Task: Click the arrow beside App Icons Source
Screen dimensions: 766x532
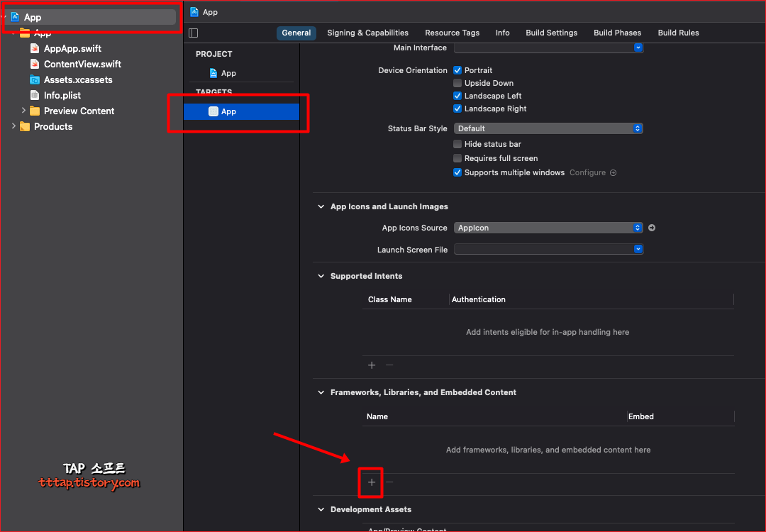Action: pos(652,228)
